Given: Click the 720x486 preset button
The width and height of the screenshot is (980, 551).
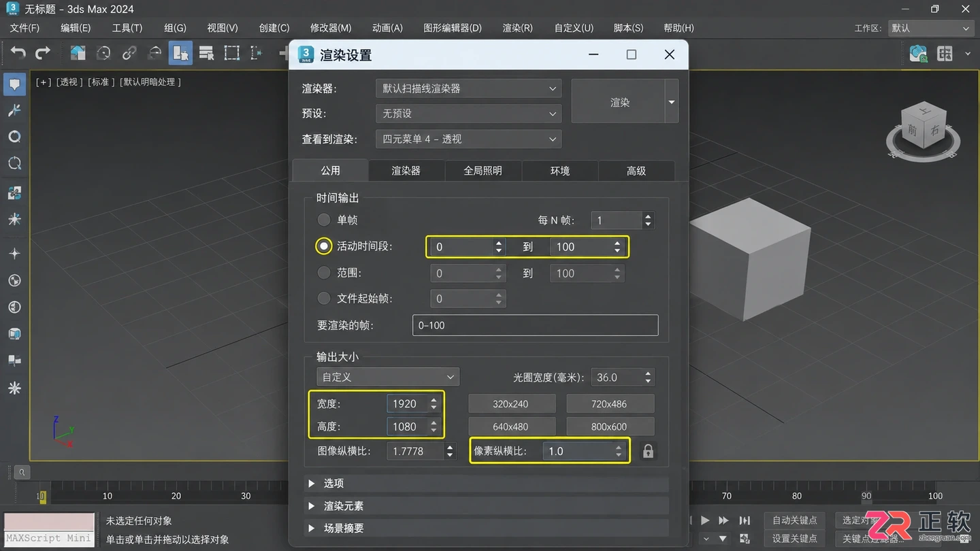Looking at the screenshot, I should click(x=609, y=404).
